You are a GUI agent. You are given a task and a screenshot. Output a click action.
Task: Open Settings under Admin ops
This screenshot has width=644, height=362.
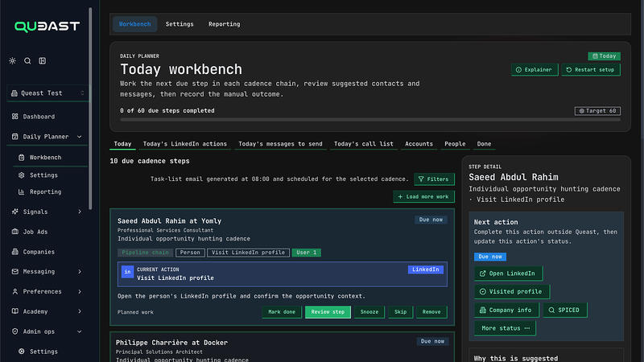[43, 352]
